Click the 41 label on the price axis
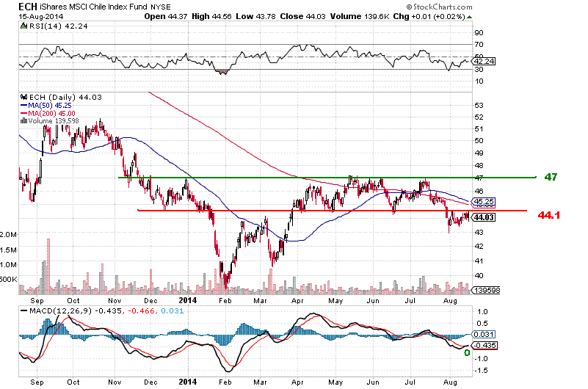The width and height of the screenshot is (588, 389). tap(479, 261)
